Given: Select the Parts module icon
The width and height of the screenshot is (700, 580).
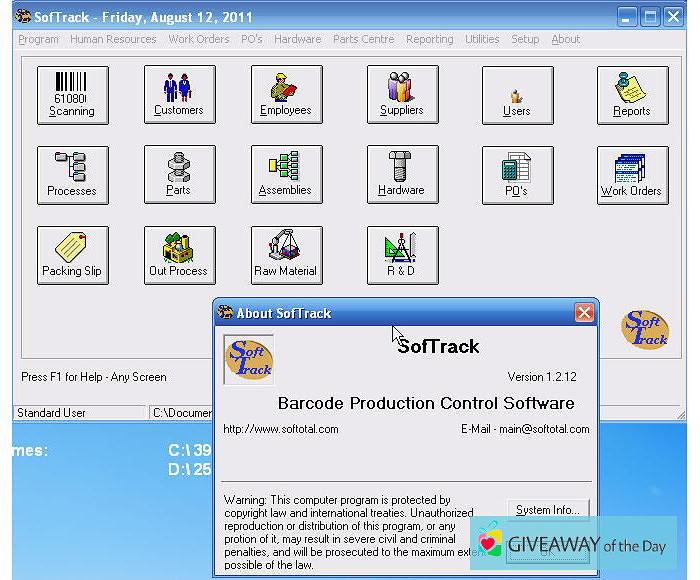Looking at the screenshot, I should 179,175.
